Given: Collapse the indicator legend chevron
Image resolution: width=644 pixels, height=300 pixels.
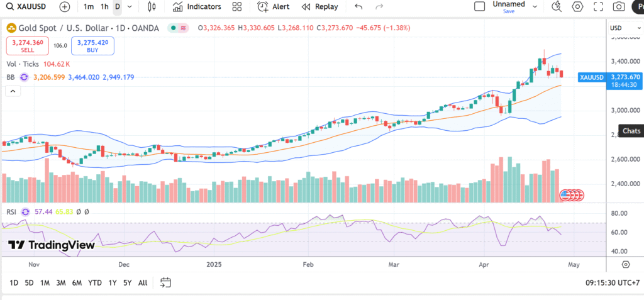Looking at the screenshot, I should point(13,91).
